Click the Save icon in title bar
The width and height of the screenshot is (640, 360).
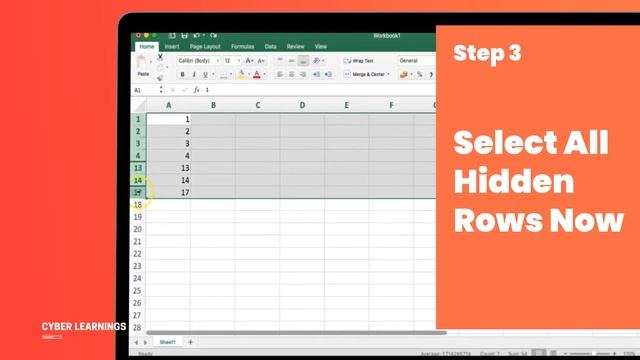(x=184, y=36)
